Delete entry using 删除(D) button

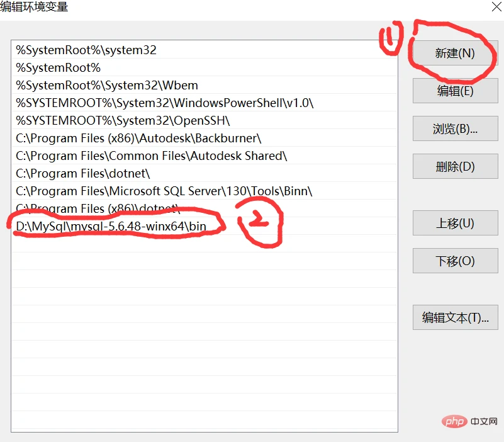click(x=455, y=166)
